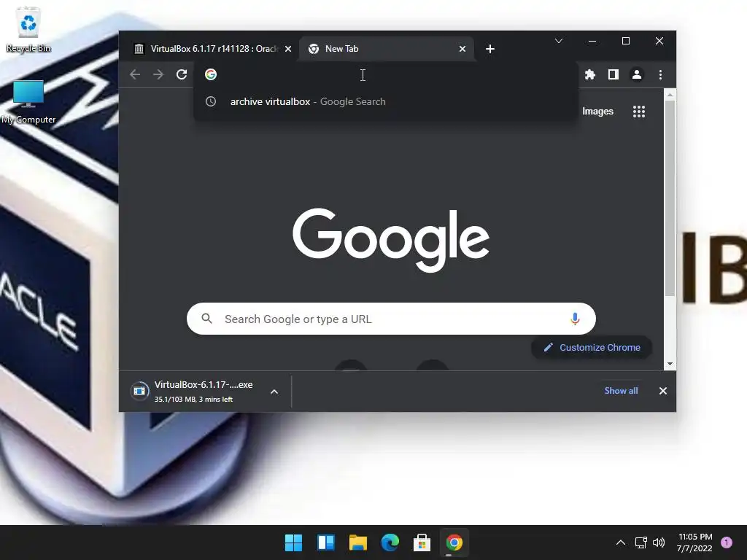Click Customize Chrome button
747x560 pixels.
(x=592, y=347)
